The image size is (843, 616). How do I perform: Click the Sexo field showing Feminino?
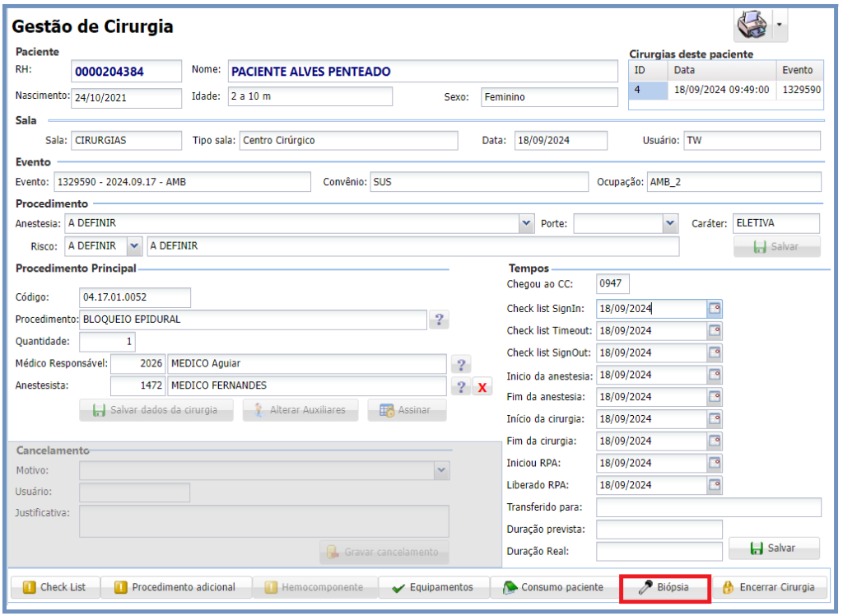pos(549,97)
